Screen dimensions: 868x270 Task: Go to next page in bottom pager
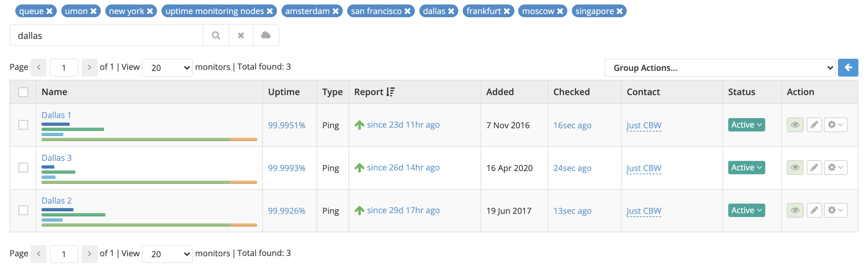pyautogui.click(x=89, y=254)
